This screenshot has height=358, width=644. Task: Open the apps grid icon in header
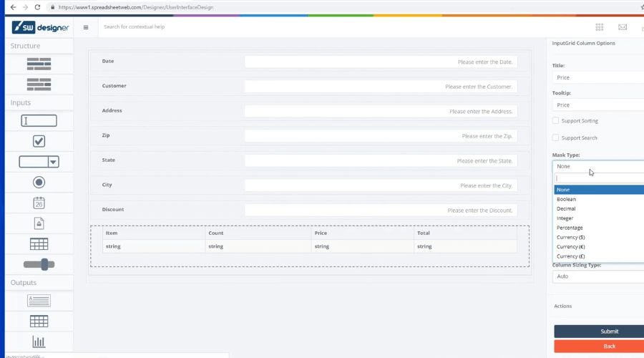pos(600,27)
